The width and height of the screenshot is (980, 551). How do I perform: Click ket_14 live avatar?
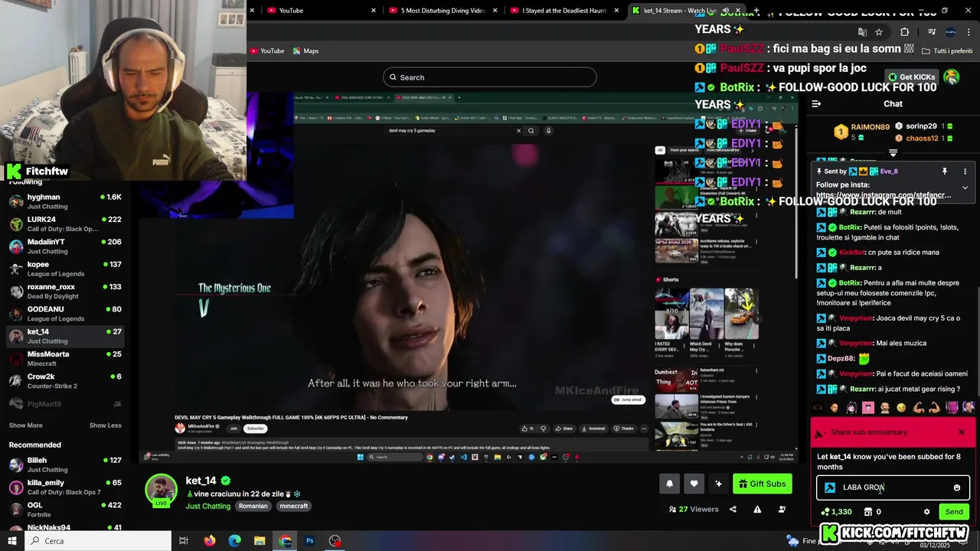click(161, 491)
